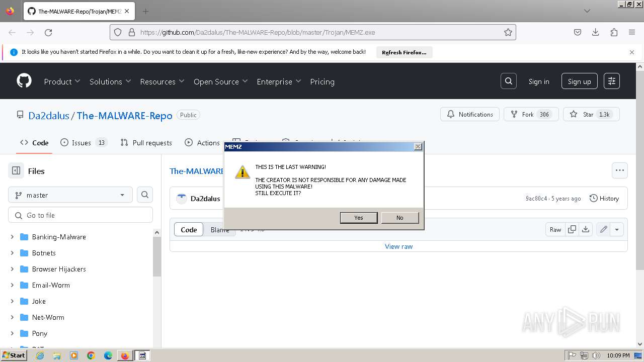Open the History link

pos(604,199)
